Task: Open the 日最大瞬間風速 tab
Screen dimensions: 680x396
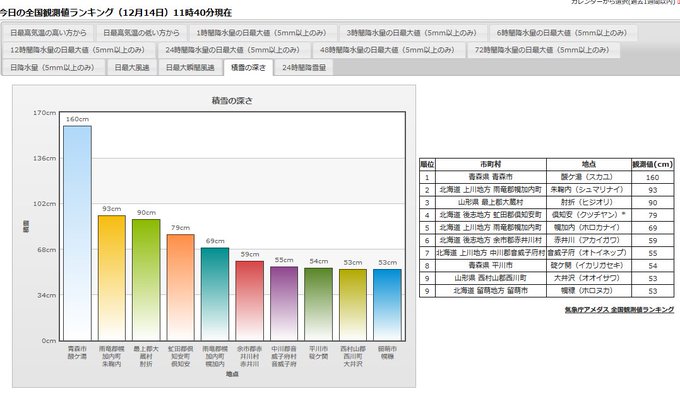Action: tap(190, 68)
